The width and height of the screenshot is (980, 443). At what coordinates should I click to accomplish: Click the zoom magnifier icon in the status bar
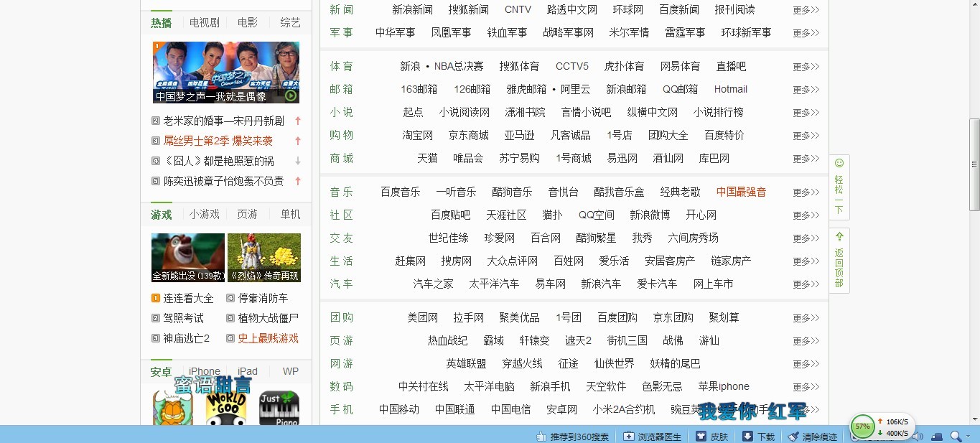956,437
